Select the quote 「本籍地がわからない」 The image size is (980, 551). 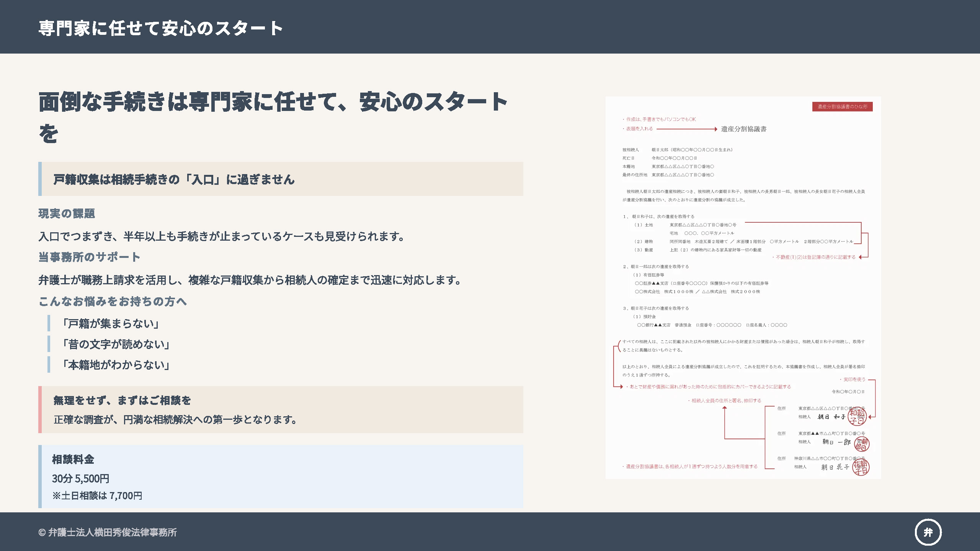[116, 365]
